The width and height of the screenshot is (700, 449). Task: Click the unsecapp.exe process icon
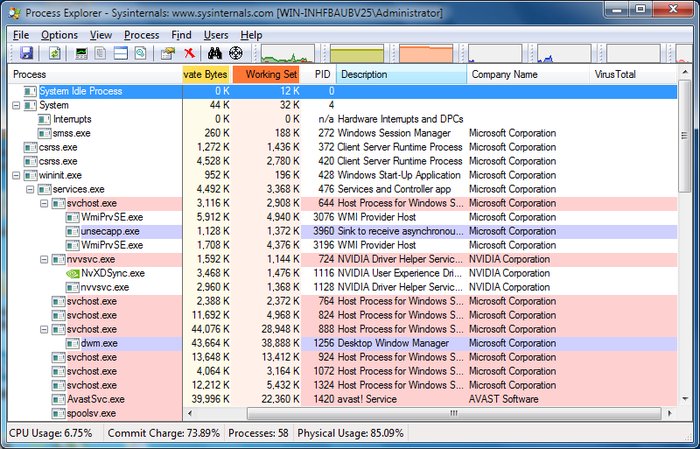coord(73,231)
